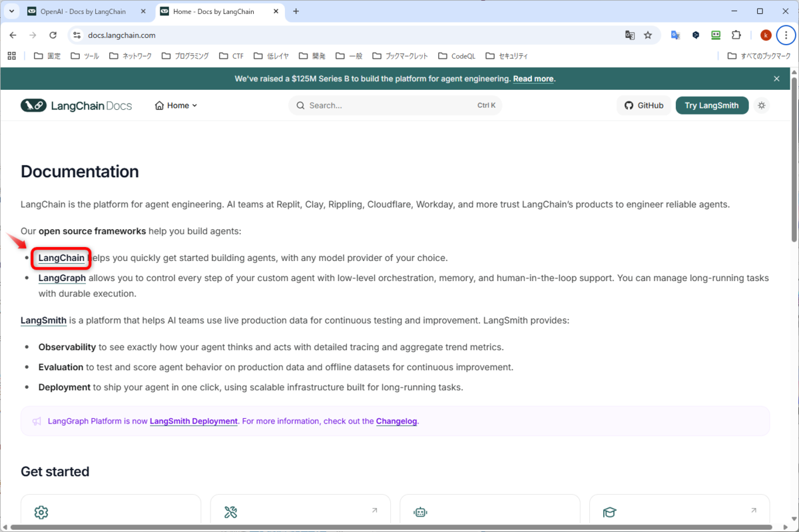This screenshot has height=532, width=799.
Task: Close the OpenAI - Docs tab
Action: coord(144,11)
